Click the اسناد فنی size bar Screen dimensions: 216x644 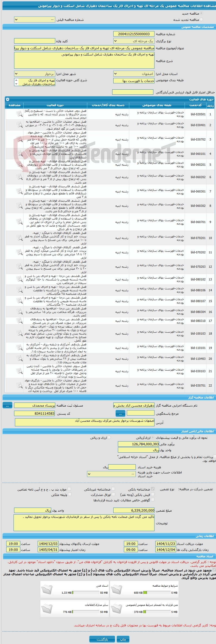tap(86, 593)
